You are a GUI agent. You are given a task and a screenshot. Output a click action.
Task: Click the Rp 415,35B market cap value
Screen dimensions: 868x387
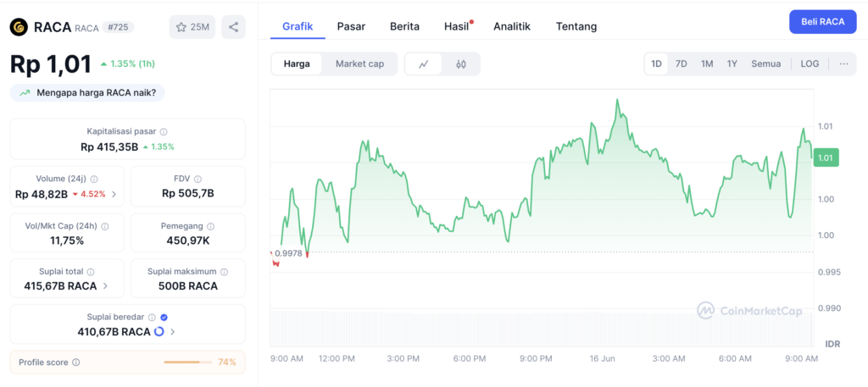pyautogui.click(x=109, y=147)
